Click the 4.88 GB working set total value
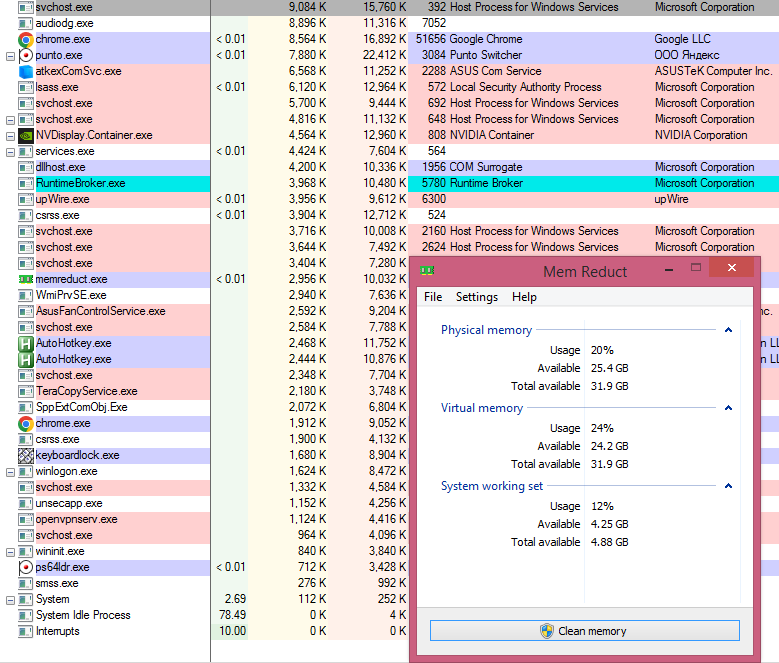Screen dimensions: 779x663 point(609,542)
